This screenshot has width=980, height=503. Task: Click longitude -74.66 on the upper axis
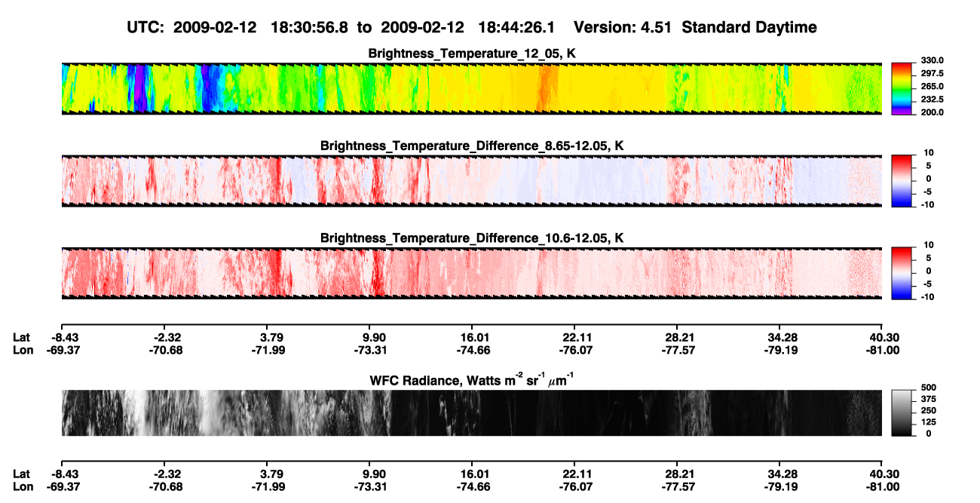coord(475,350)
